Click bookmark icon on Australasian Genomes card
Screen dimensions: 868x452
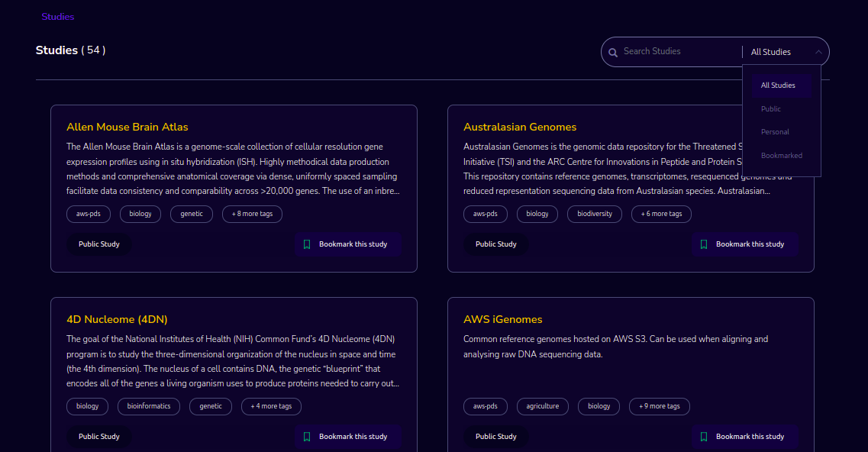[704, 244]
